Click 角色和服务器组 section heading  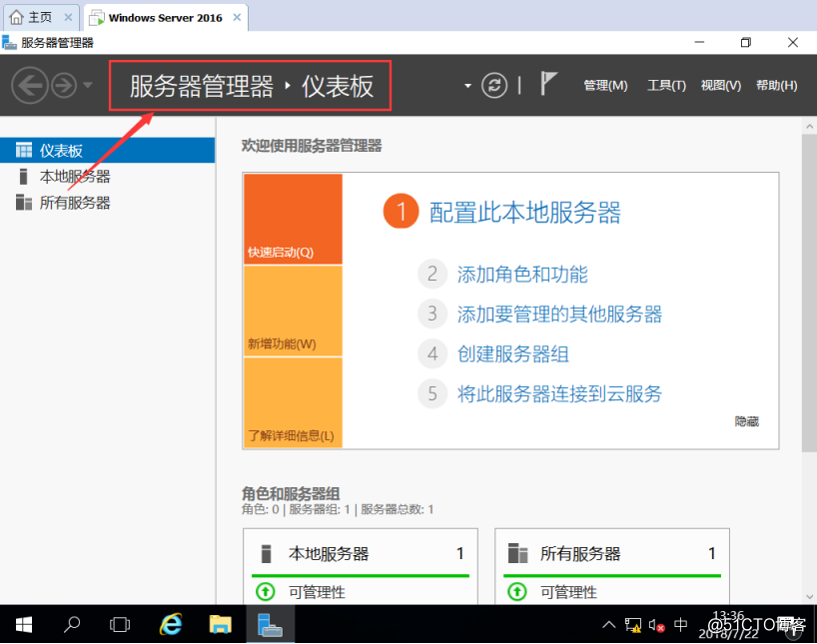tap(291, 493)
